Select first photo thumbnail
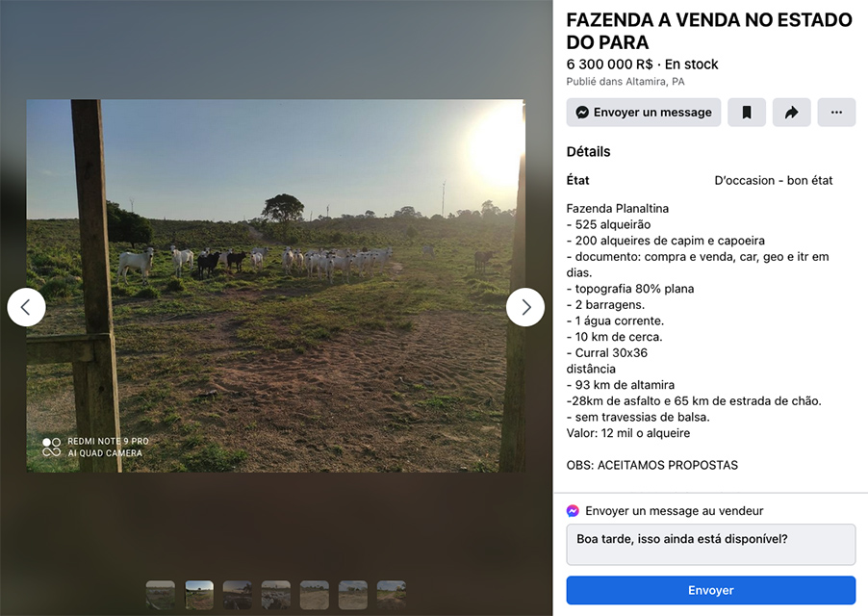This screenshot has height=616, width=868. pyautogui.click(x=161, y=595)
